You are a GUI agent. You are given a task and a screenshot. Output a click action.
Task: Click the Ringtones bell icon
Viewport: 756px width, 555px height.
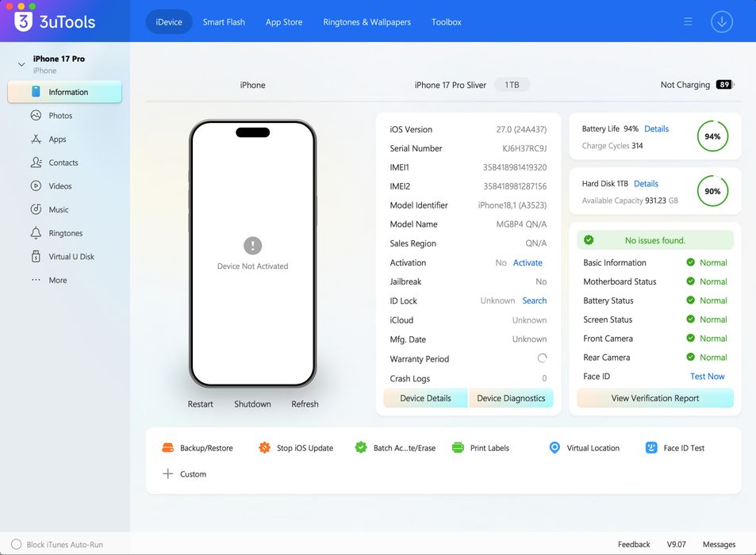click(x=36, y=232)
